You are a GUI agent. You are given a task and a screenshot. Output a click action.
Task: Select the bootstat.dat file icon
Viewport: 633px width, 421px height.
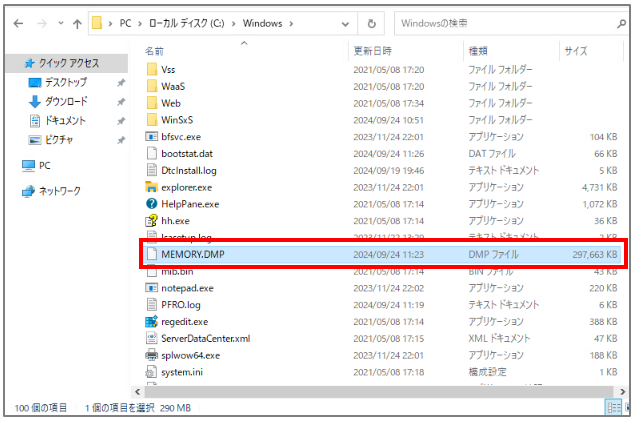point(151,153)
